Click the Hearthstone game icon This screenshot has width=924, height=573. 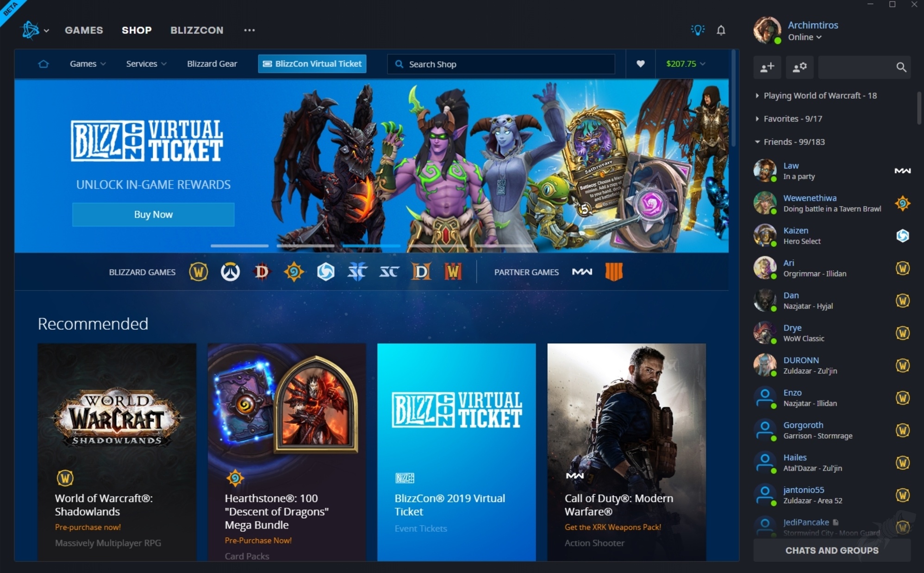[x=293, y=272]
